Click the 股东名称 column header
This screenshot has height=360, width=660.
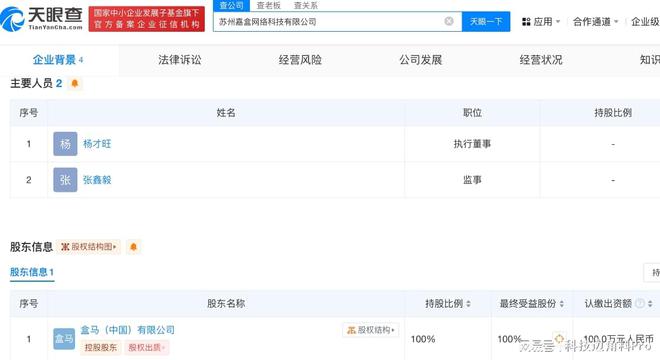[x=226, y=303]
